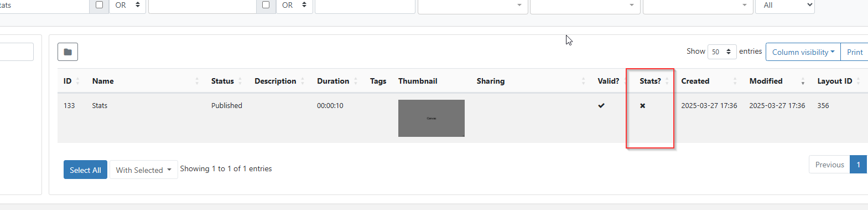Sort by Sharing column

531,81
